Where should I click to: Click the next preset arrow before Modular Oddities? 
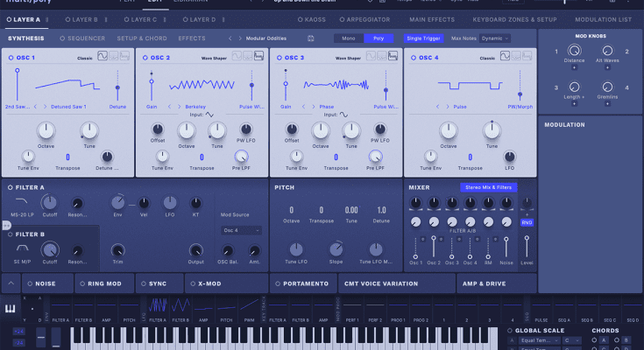[240, 38]
